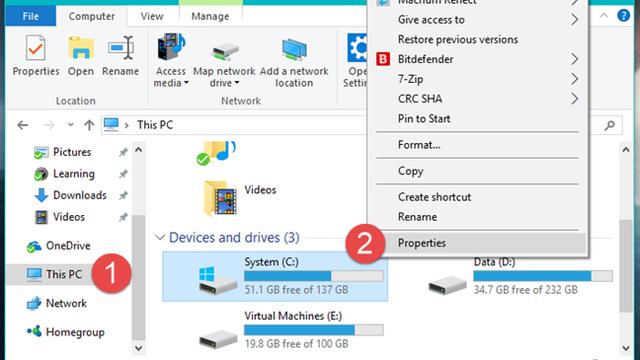Switch to the Manage ribbon tab
The height and width of the screenshot is (360, 640).
tap(210, 16)
